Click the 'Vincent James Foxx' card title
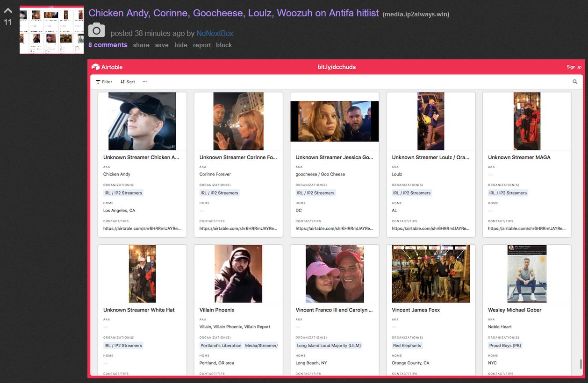This screenshot has width=588, height=383. pos(416,310)
